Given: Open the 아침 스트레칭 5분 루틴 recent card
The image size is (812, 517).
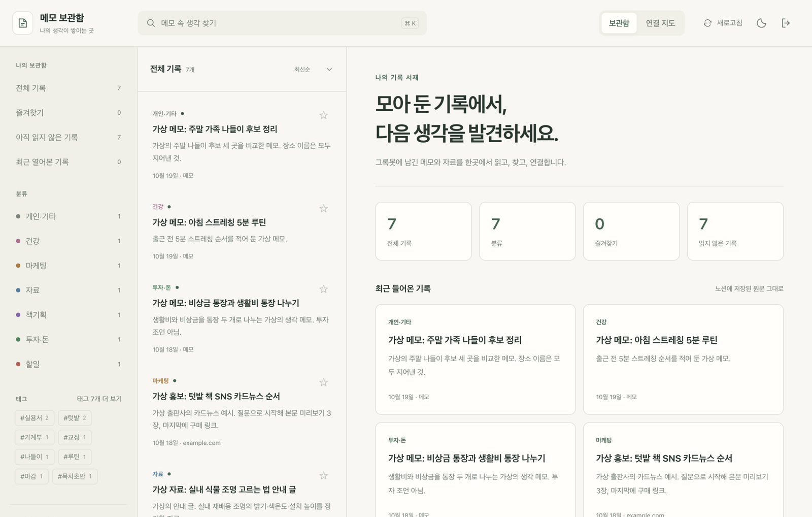Looking at the screenshot, I should pos(683,360).
